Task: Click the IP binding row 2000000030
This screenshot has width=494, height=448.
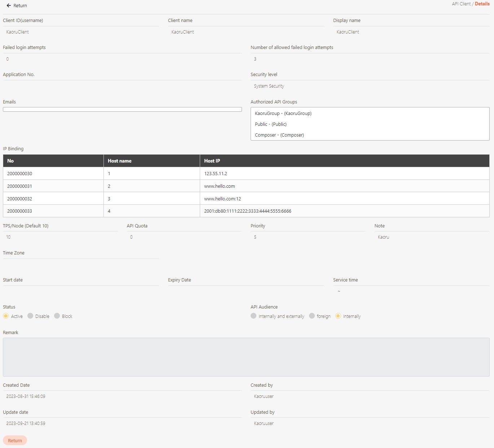Action: tap(20, 174)
